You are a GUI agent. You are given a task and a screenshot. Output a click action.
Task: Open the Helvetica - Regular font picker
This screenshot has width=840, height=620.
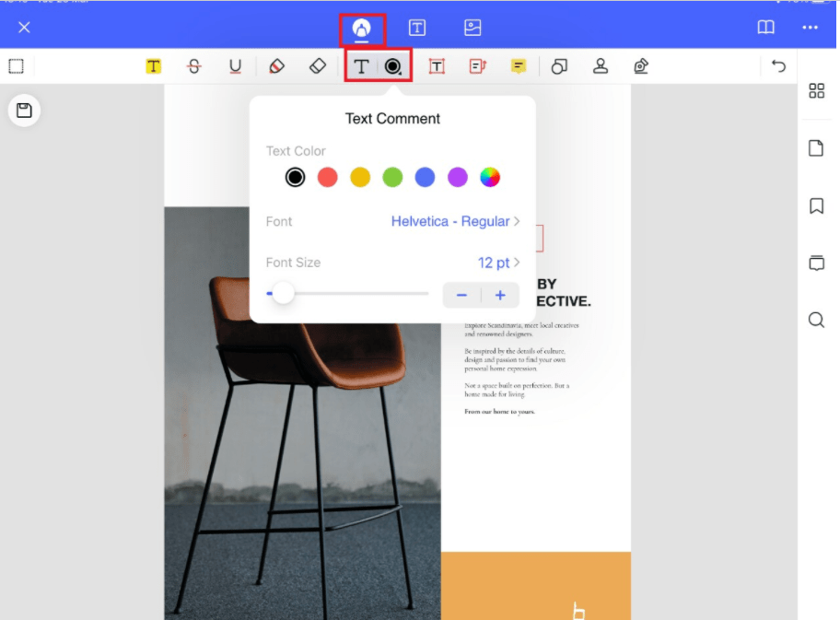tap(455, 221)
